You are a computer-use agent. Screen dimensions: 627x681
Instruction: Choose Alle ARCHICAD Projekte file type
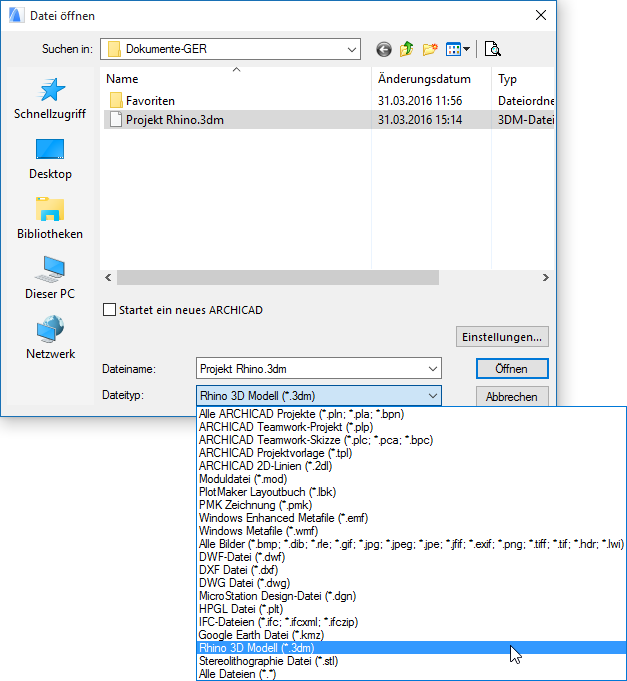(x=412, y=414)
